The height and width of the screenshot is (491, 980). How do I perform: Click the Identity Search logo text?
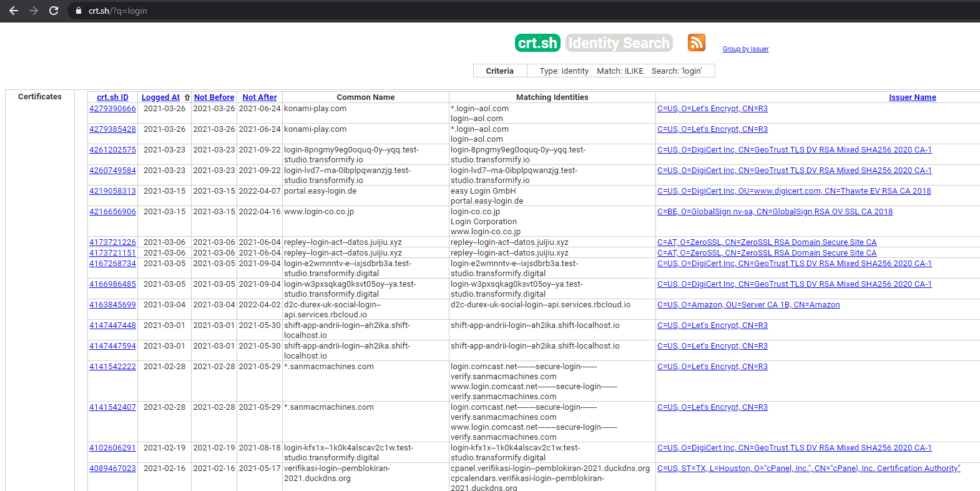click(x=619, y=43)
